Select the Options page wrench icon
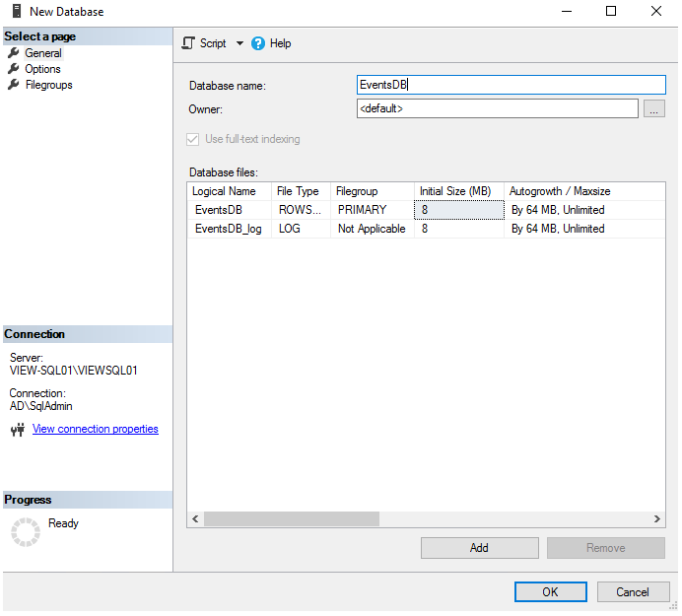This screenshot has height=616, width=682. coord(14,69)
